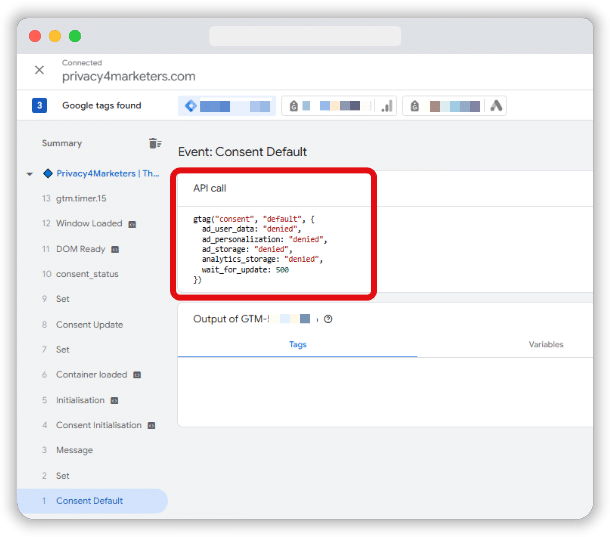Collapse the Privacy4Marketers container tree
The width and height of the screenshot is (610, 537).
pyautogui.click(x=30, y=174)
